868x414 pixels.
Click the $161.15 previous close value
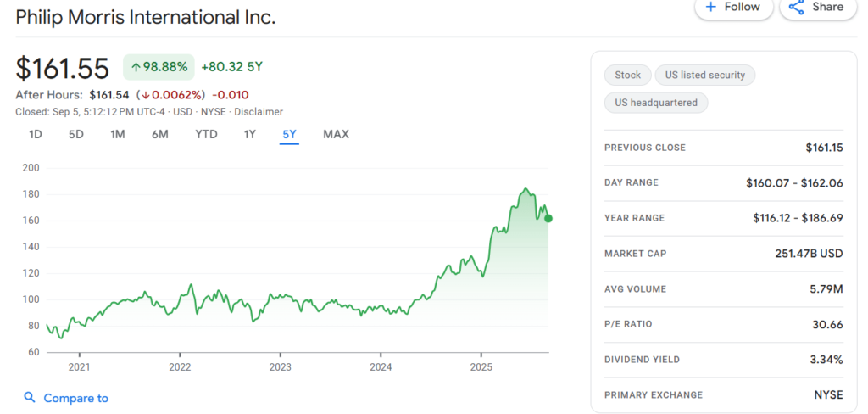tap(824, 148)
